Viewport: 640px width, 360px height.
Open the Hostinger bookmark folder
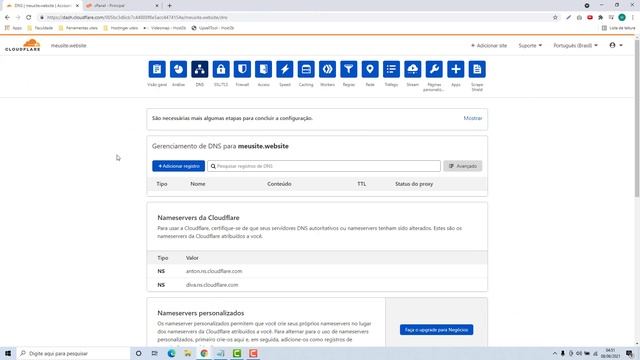(120, 28)
